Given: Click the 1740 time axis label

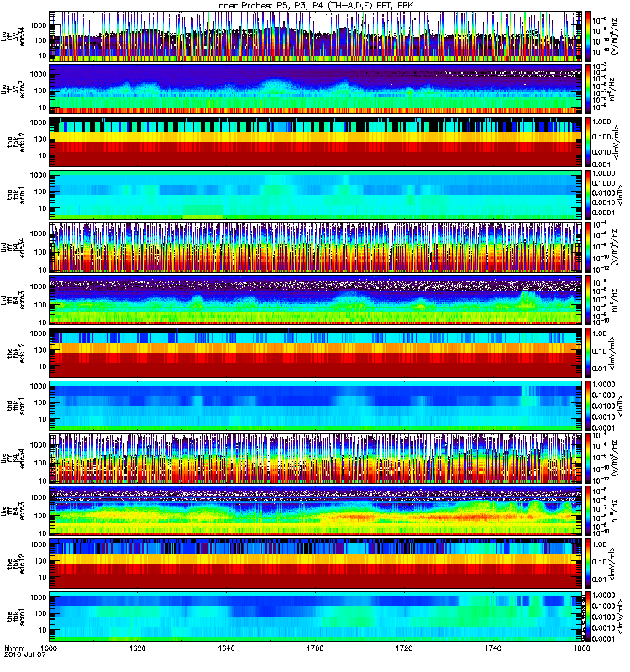Looking at the screenshot, I should pos(493,648).
